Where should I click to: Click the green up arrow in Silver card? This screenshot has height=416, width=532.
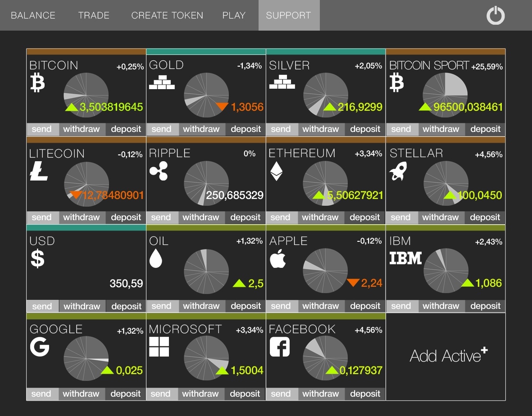329,107
